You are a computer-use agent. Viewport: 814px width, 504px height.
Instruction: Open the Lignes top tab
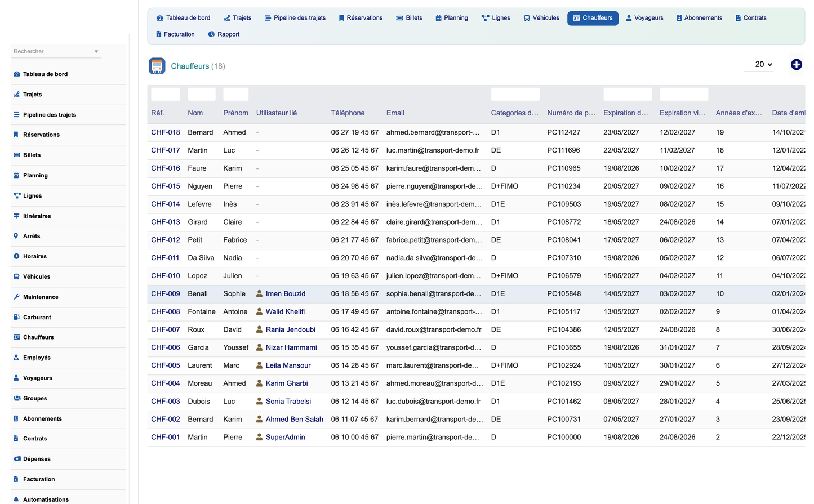(x=496, y=18)
